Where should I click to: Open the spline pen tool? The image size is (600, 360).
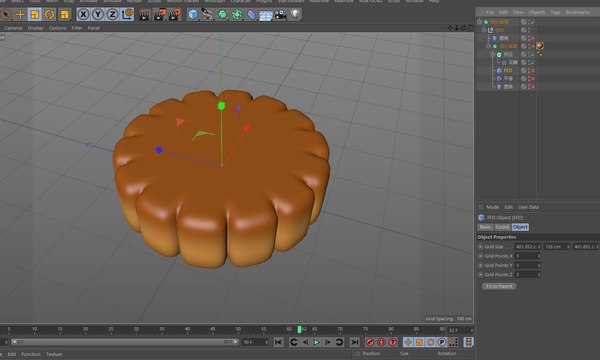point(207,15)
